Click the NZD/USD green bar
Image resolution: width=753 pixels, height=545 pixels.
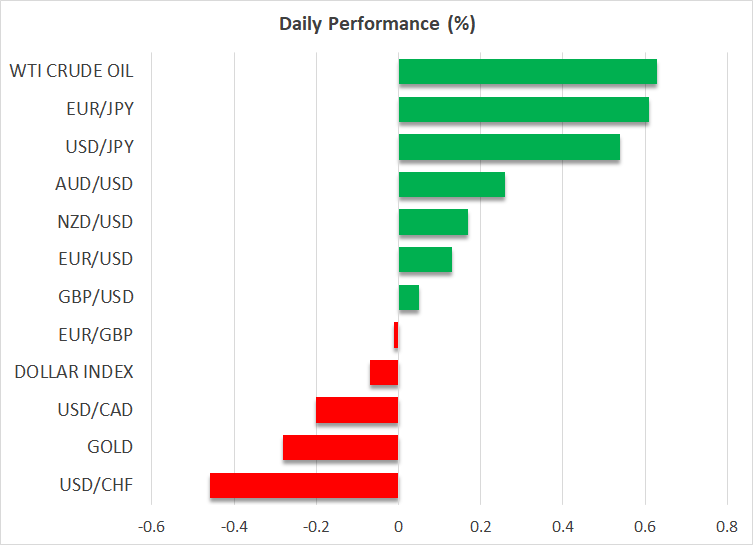tap(433, 222)
